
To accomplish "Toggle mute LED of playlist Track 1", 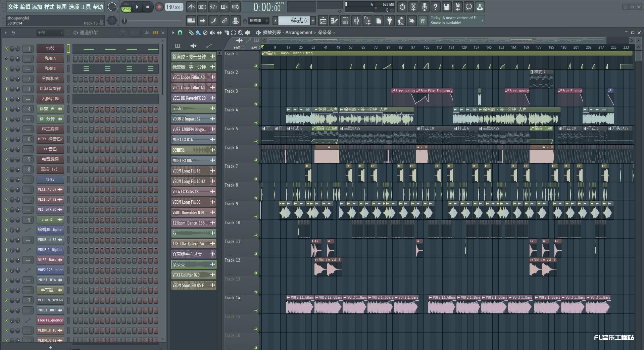I will pos(256,66).
